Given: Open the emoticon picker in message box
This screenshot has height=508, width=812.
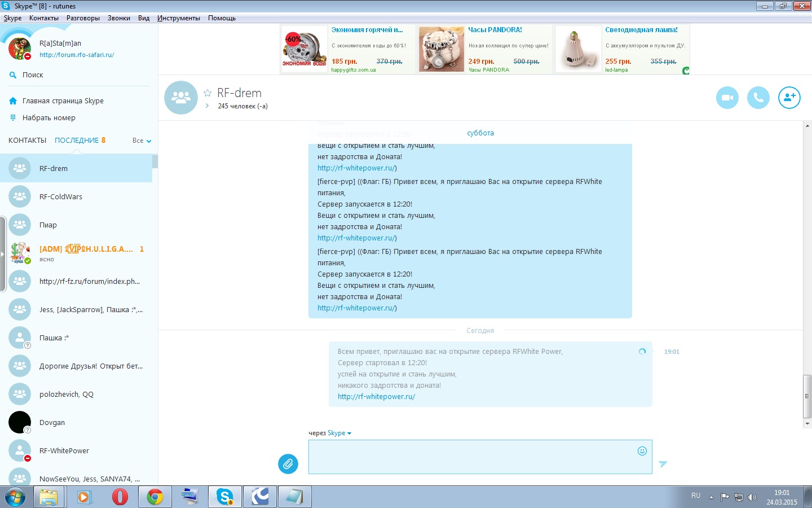Looking at the screenshot, I should [642, 450].
